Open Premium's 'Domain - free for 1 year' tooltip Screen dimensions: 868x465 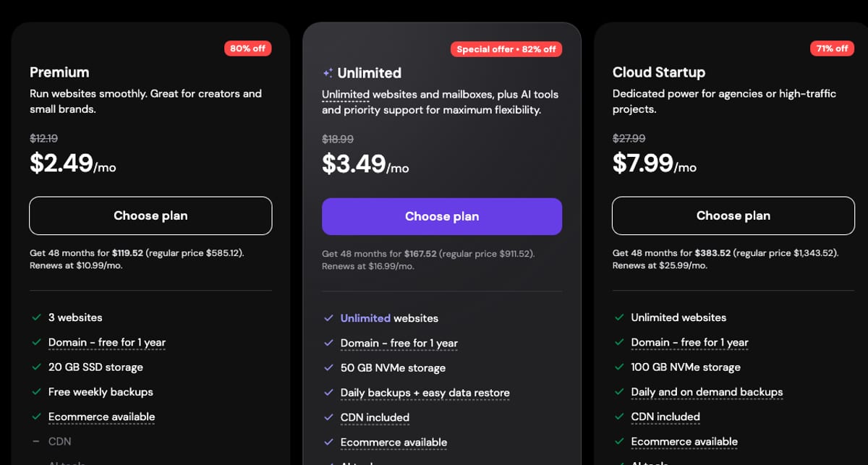coord(107,342)
